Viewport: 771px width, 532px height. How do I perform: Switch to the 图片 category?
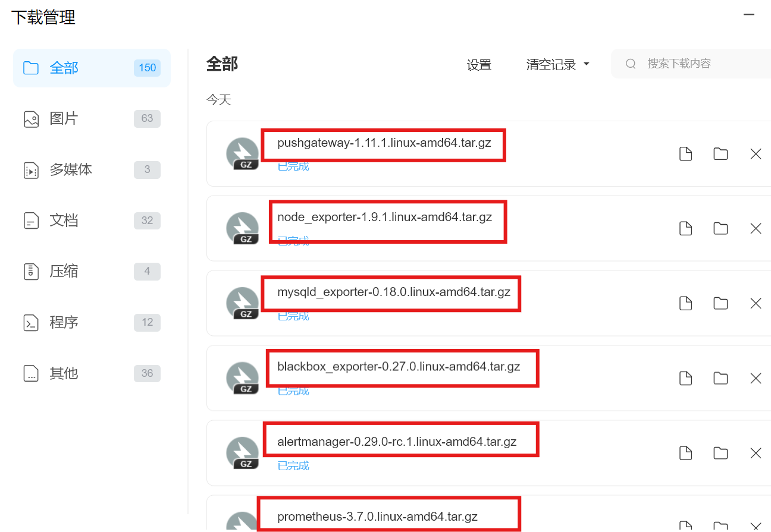click(x=92, y=119)
